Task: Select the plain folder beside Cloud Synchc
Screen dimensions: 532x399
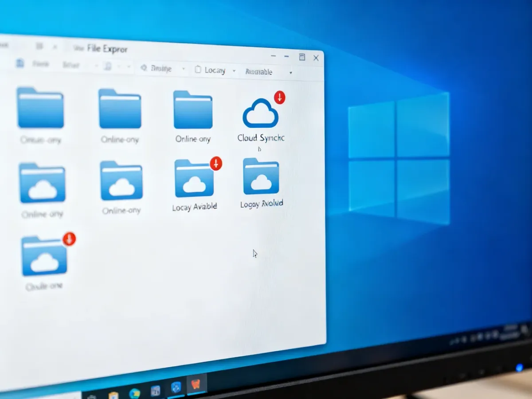Action: (193, 110)
